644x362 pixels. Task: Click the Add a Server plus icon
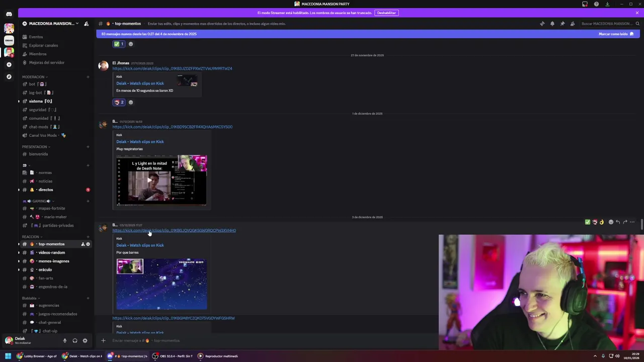[9, 64]
